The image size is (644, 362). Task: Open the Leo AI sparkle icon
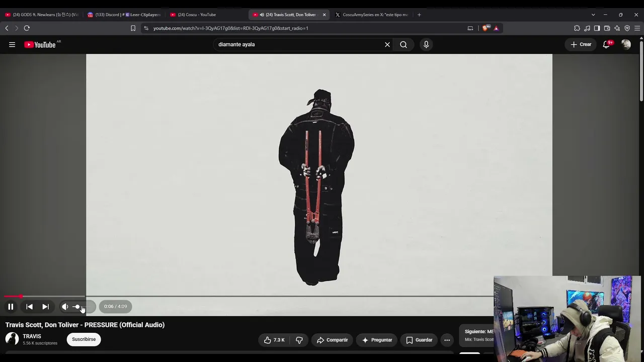click(617, 28)
